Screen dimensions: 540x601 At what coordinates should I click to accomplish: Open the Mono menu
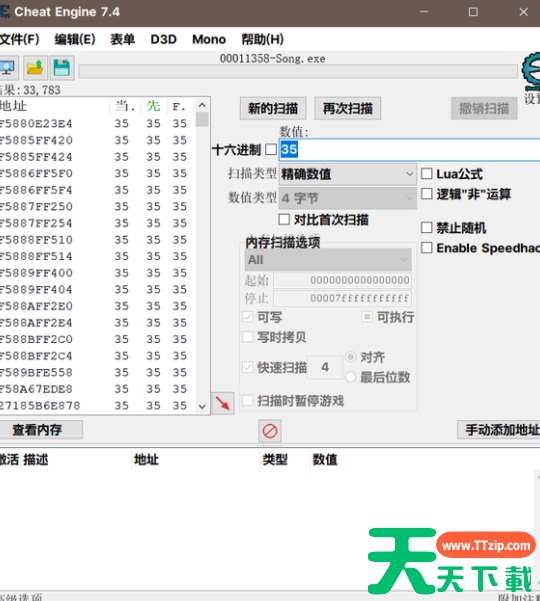pos(209,39)
